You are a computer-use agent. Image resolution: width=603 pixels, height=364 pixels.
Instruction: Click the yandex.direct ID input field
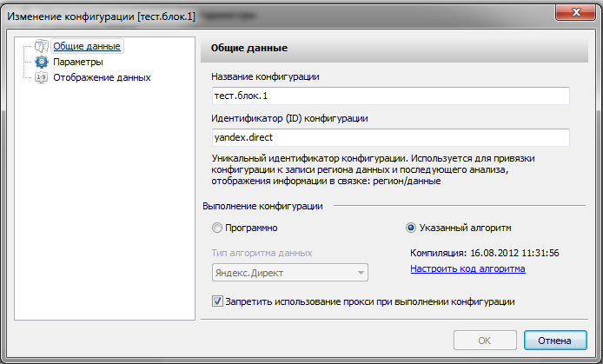click(390, 137)
